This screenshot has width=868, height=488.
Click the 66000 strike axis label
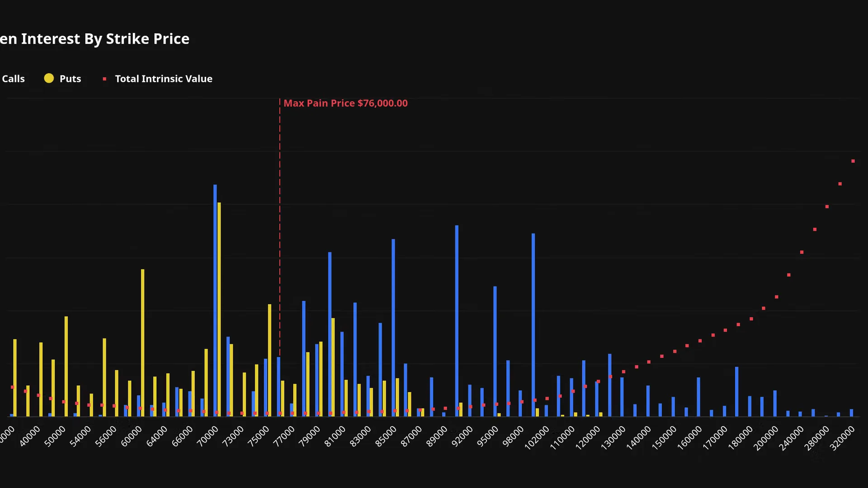pyautogui.click(x=182, y=436)
